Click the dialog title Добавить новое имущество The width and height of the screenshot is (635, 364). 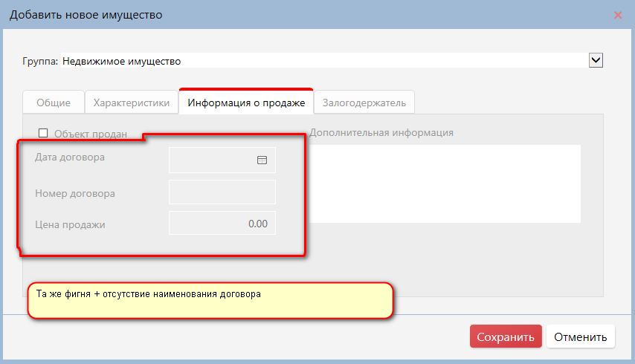(x=86, y=15)
